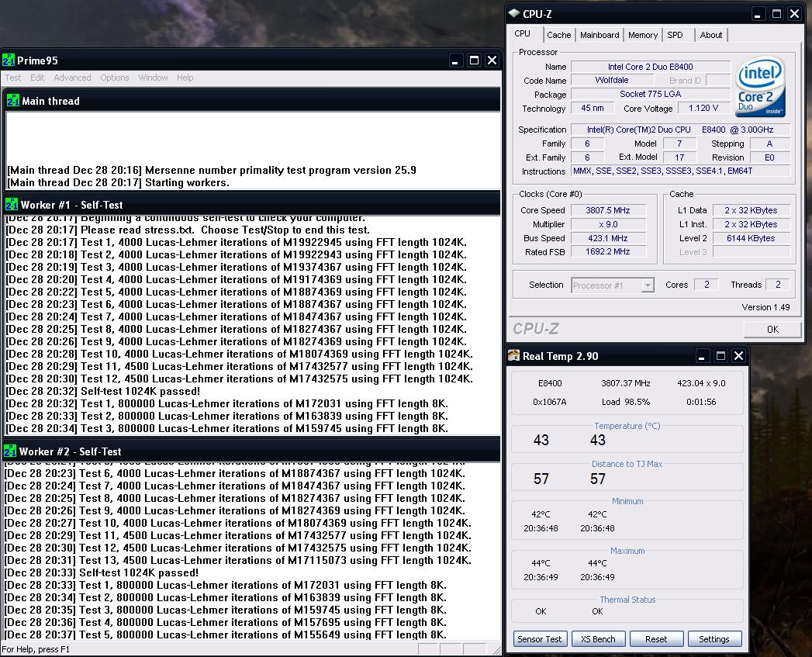812x657 pixels.
Task: Click the Version 1.49 label in CPU-Z
Action: 765,307
